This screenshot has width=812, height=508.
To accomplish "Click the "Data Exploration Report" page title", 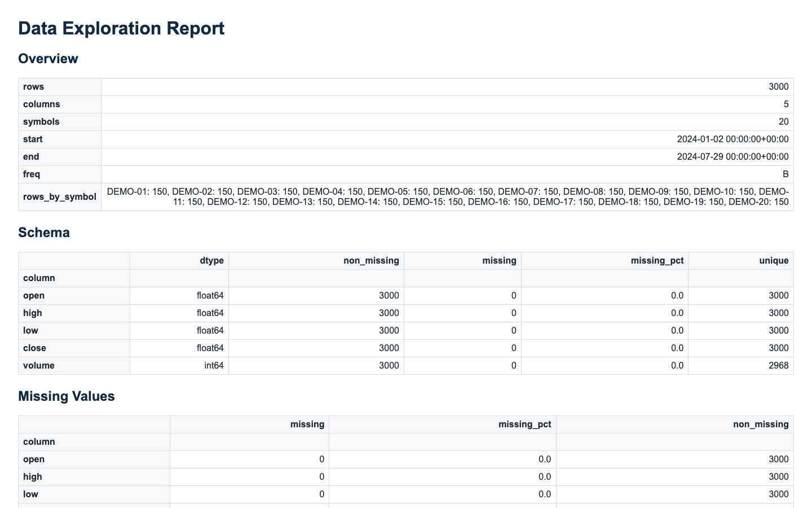I will [121, 28].
